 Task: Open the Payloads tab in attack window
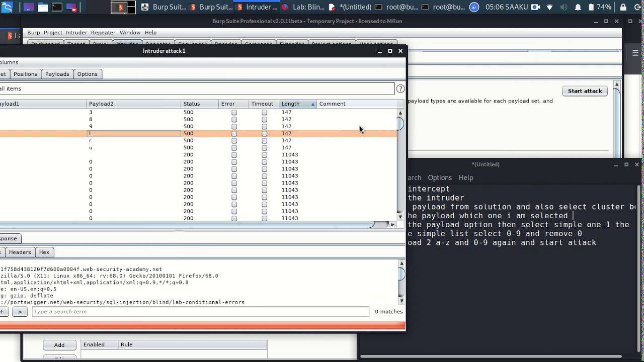pyautogui.click(x=57, y=74)
